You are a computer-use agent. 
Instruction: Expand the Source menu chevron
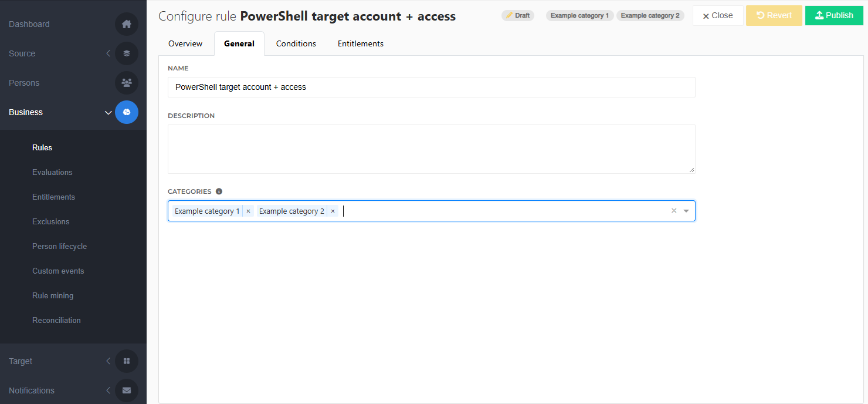click(x=108, y=53)
